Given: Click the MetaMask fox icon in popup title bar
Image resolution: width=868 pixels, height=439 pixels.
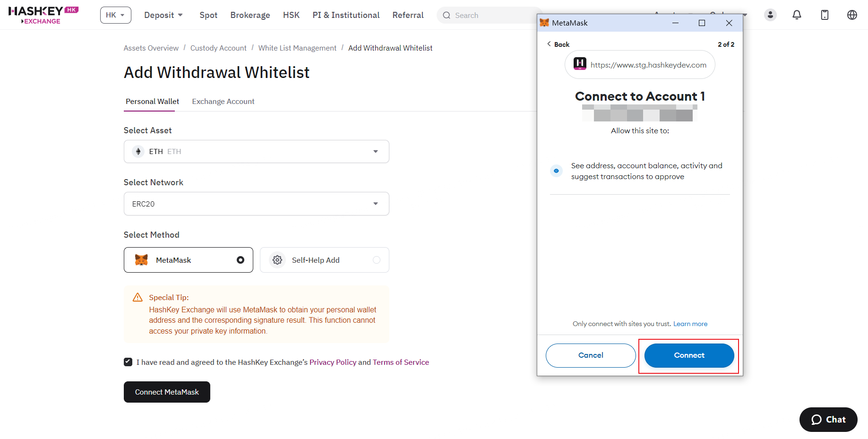Looking at the screenshot, I should (544, 23).
